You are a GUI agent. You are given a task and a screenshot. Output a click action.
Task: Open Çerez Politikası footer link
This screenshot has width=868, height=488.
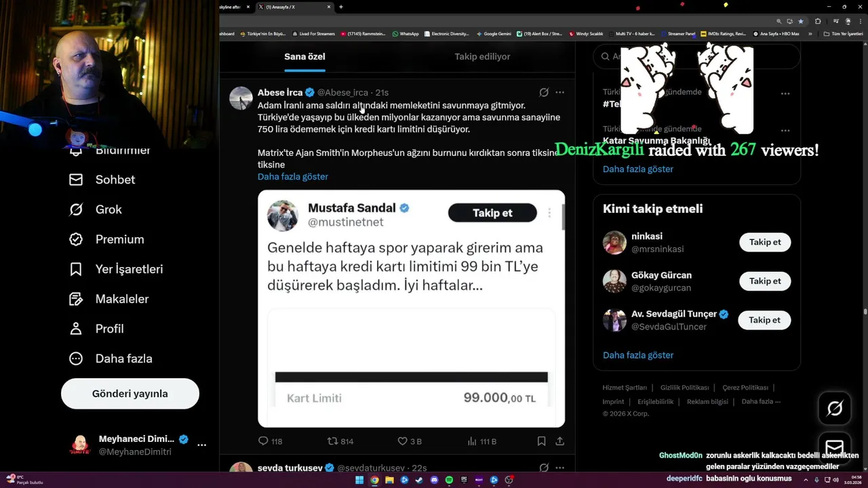click(745, 388)
